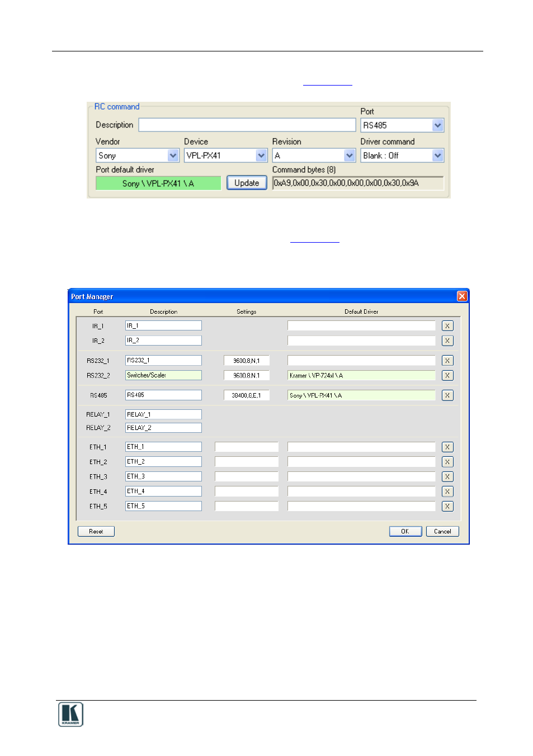The width and height of the screenshot is (533, 756).
Task: Click the green Port default driver field
Action: 158,183
